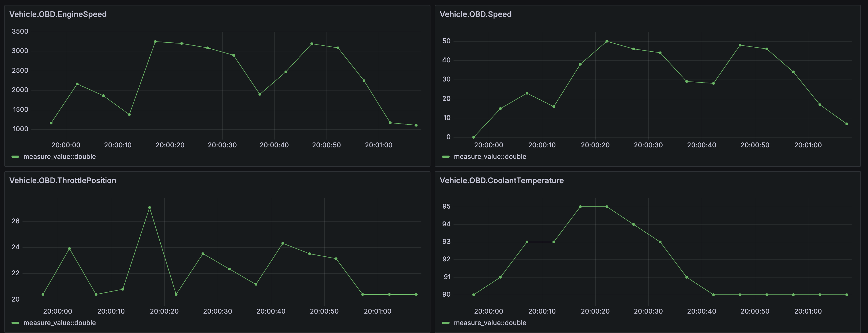Click the green legend color marker in CoolantTemperature panel

445,323
